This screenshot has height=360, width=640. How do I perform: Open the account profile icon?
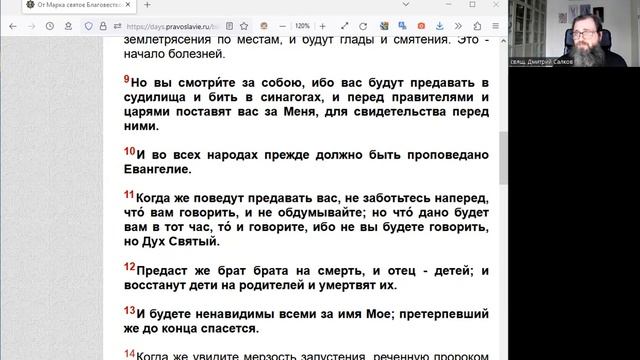[68, 26]
